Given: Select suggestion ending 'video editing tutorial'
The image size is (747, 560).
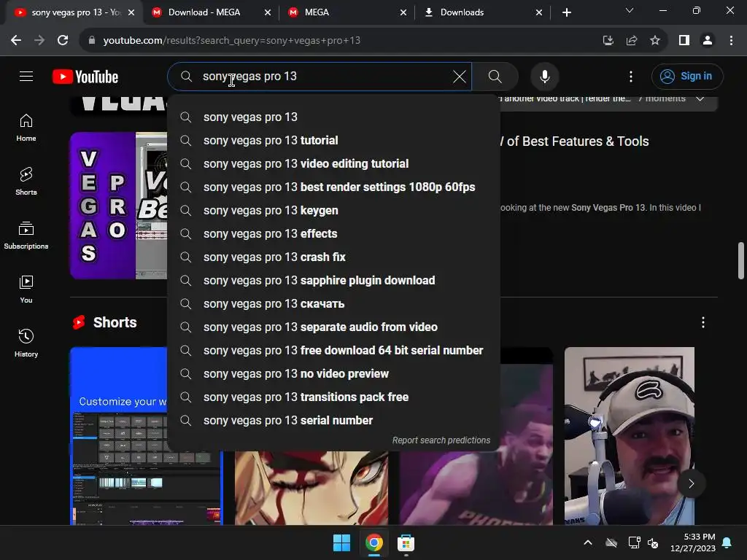Looking at the screenshot, I should tap(333, 164).
